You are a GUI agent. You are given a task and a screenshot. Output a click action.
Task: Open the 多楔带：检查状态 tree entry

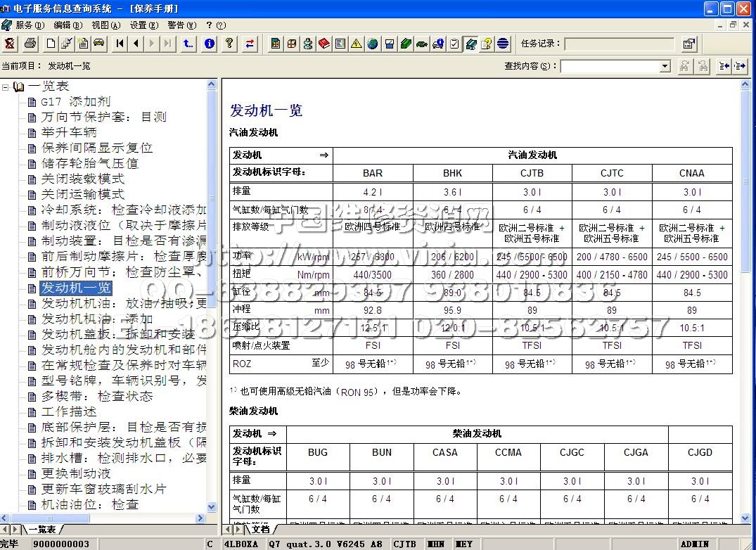coord(96,396)
